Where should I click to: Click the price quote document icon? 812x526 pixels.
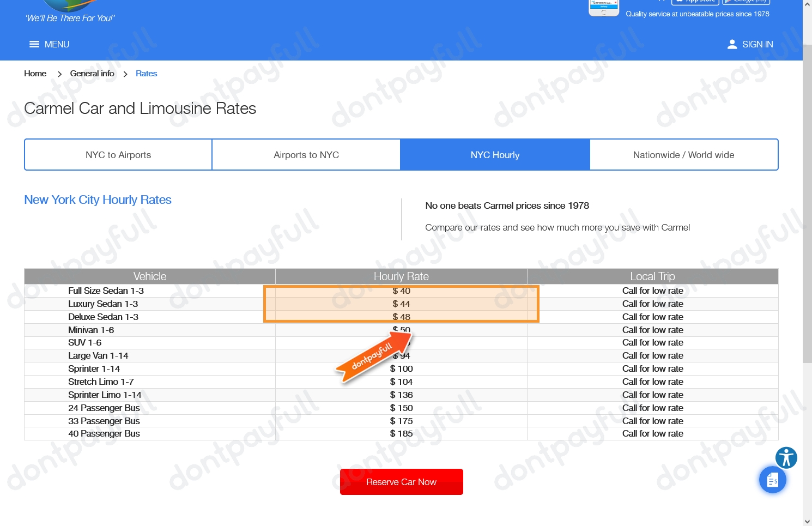(x=772, y=480)
